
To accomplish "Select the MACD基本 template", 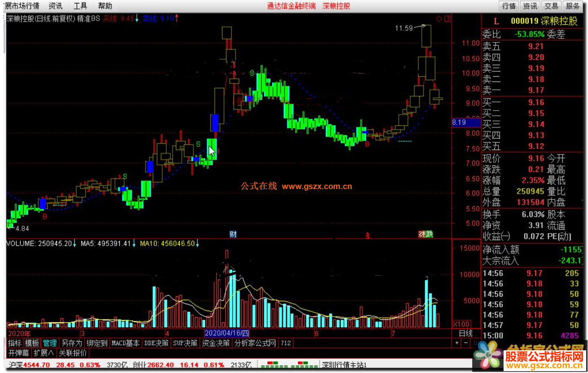I will coord(126,343).
